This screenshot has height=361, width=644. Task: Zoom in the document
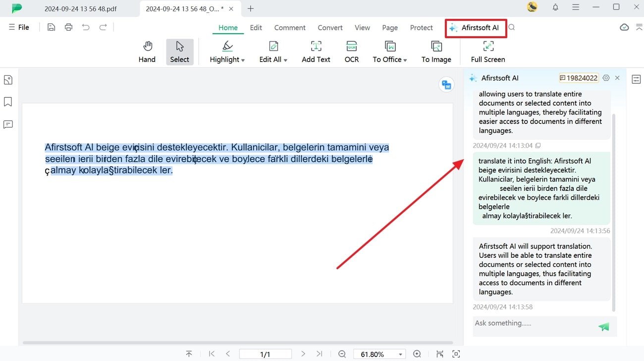[417, 354]
